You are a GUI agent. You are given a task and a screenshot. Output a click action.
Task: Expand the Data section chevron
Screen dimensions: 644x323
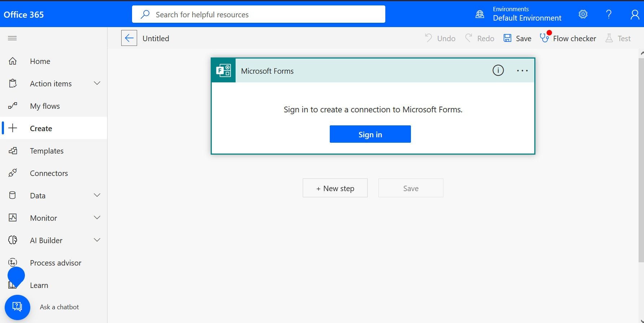(97, 195)
